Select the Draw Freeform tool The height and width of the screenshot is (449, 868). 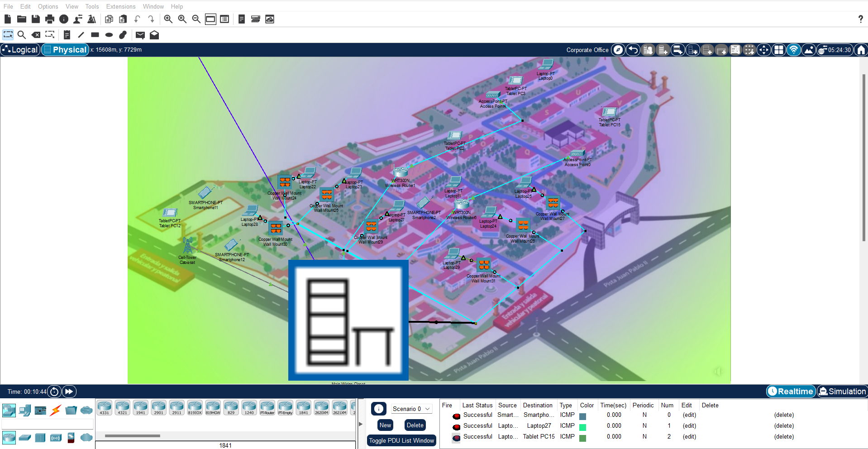point(123,35)
